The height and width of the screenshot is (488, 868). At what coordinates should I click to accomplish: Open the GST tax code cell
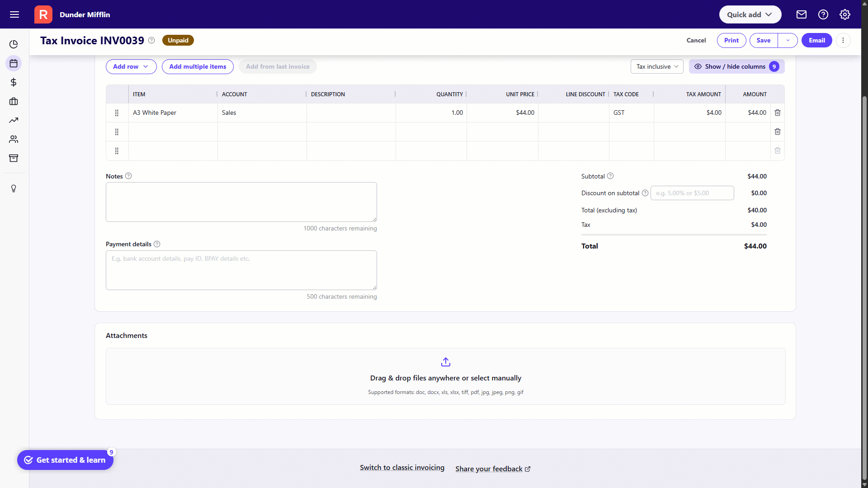pyautogui.click(x=631, y=113)
